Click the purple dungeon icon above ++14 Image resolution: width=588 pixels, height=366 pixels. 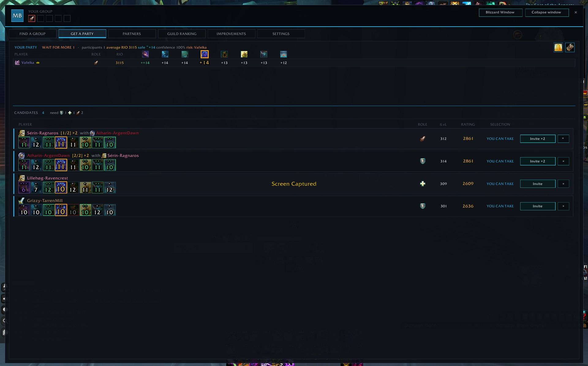click(x=145, y=54)
